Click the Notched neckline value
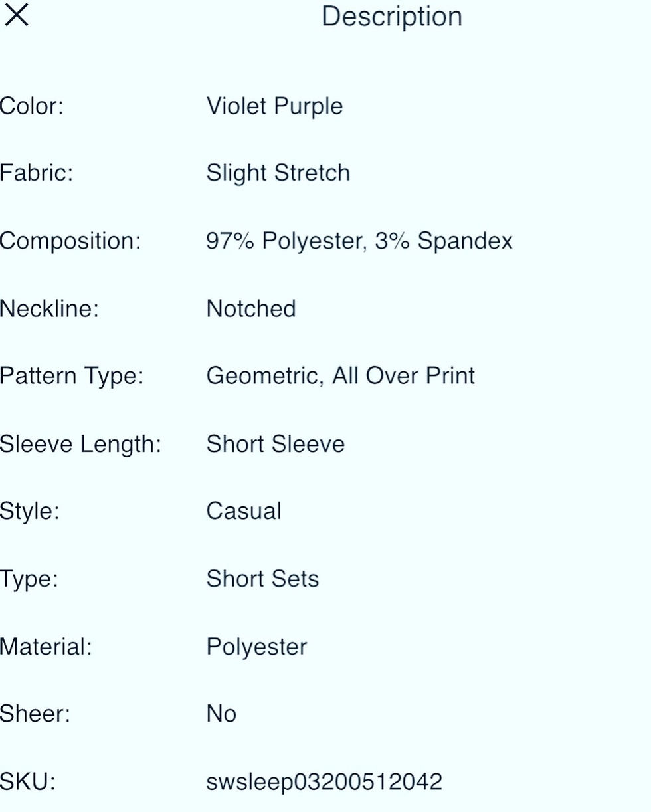This screenshot has height=812, width=651. point(251,308)
